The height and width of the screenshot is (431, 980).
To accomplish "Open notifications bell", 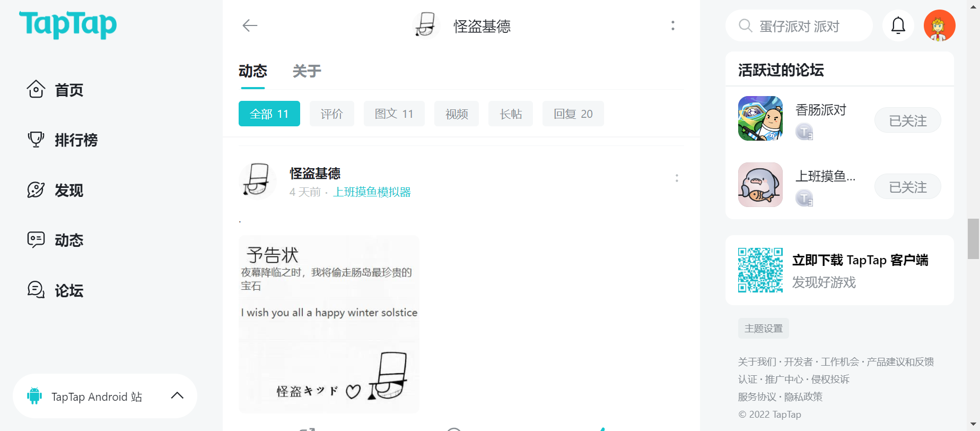I will tap(898, 25).
